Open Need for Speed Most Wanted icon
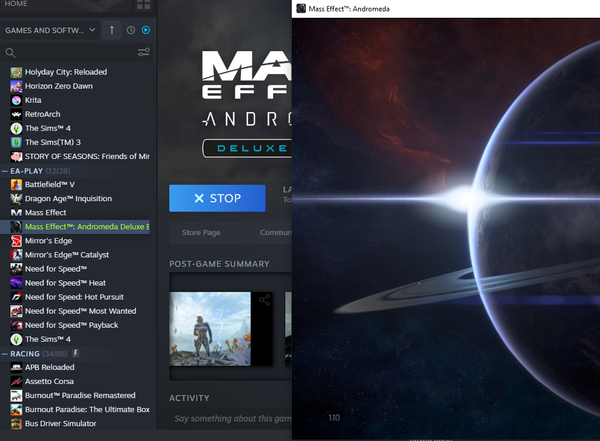The height and width of the screenshot is (441, 600). 16,311
